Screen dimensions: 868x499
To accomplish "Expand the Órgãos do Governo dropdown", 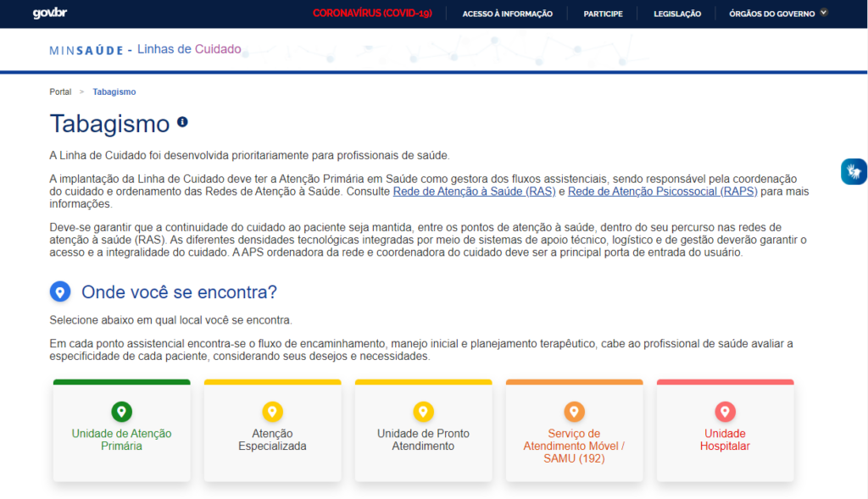I will point(778,14).
